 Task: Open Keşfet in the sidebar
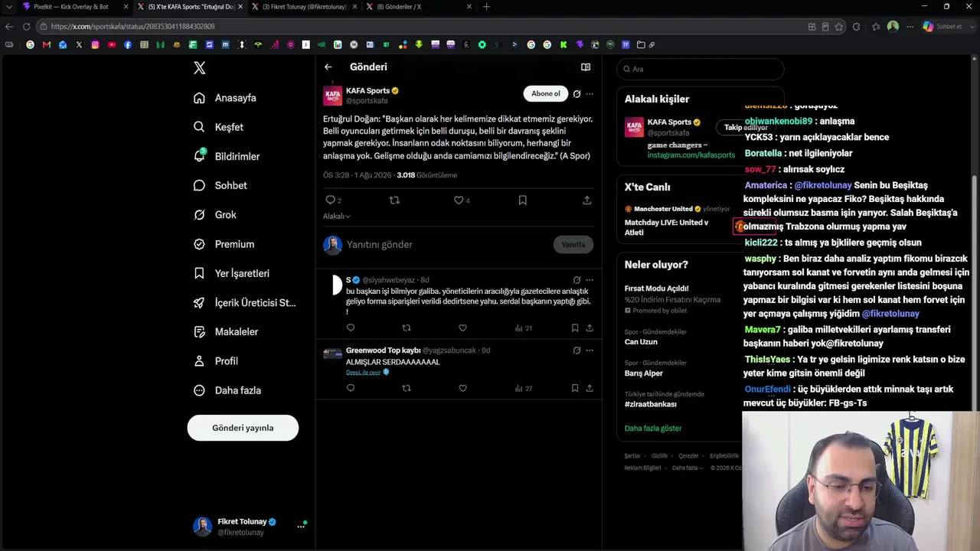pos(219,127)
